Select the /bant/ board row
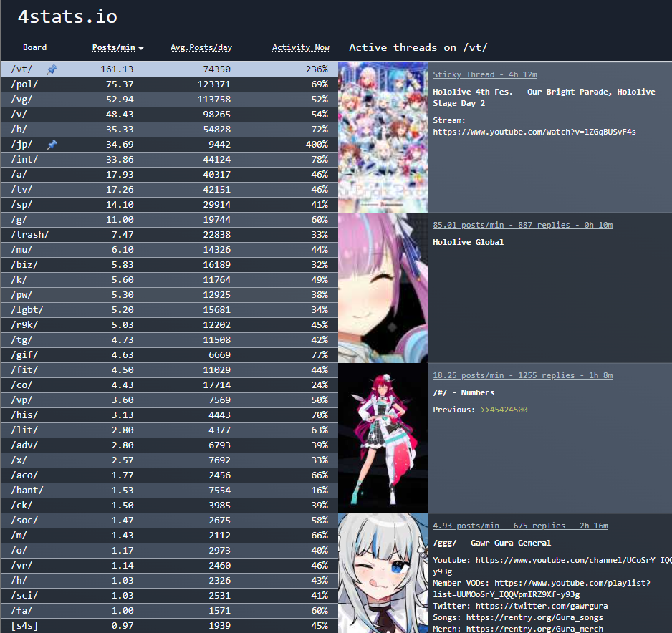672x633 pixels. point(169,491)
